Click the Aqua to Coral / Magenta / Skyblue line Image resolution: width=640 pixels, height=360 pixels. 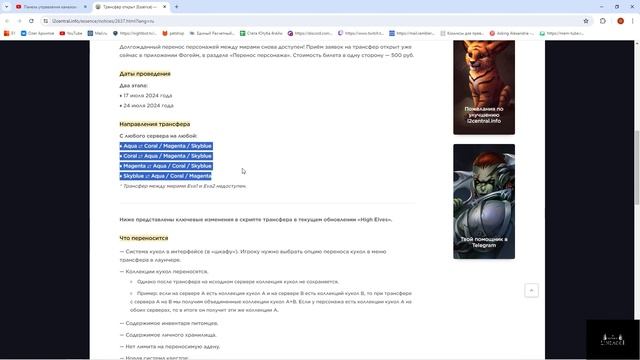[166, 146]
